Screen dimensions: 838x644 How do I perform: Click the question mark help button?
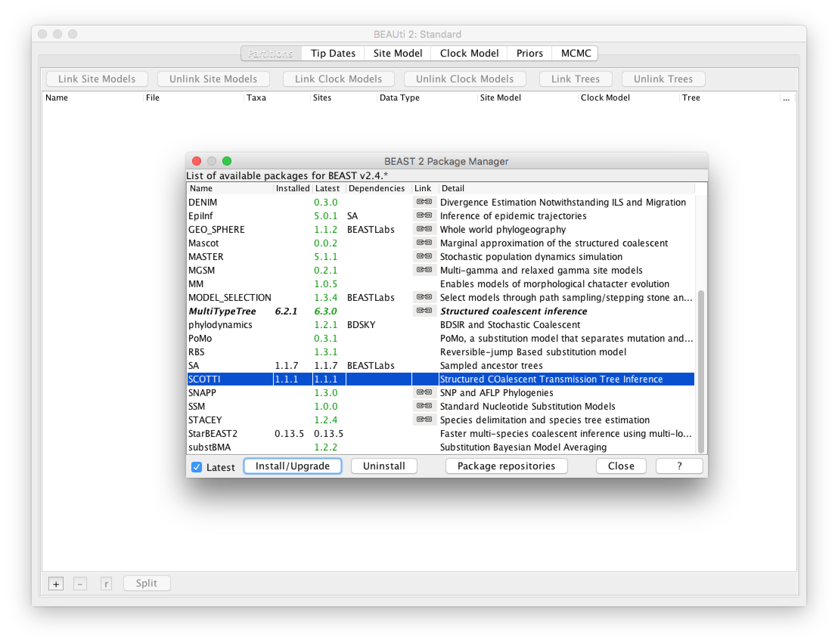point(679,466)
